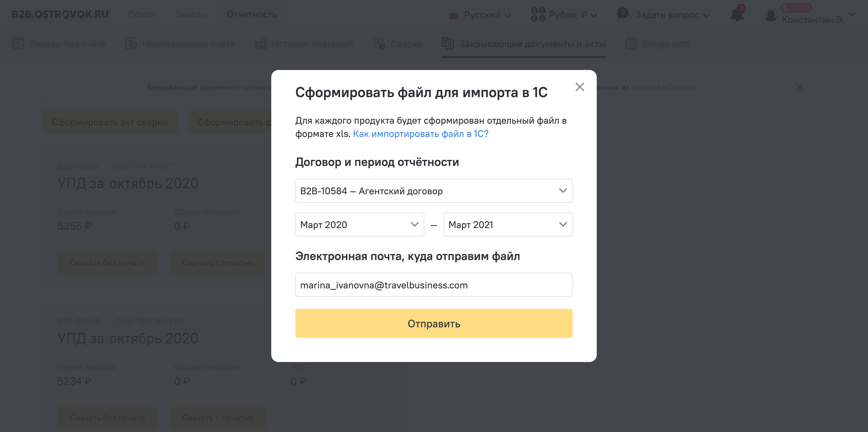
Task: Open the Отчетность menu item
Action: pyautogui.click(x=252, y=14)
